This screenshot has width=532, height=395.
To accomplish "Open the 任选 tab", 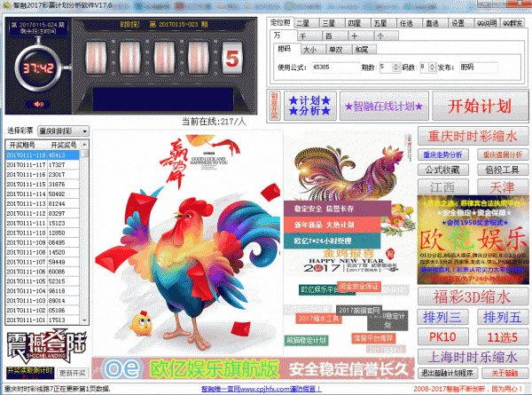I will tap(410, 23).
